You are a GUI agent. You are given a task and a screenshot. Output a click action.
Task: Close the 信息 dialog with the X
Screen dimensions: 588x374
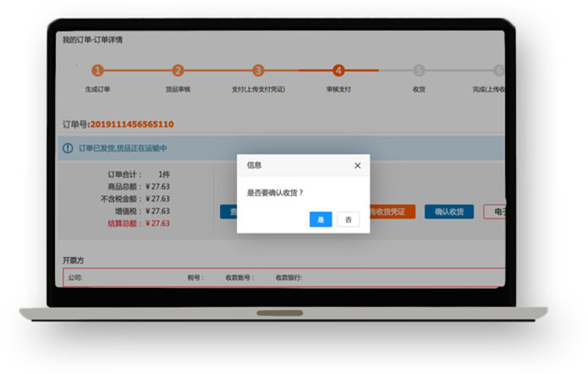[x=357, y=166]
